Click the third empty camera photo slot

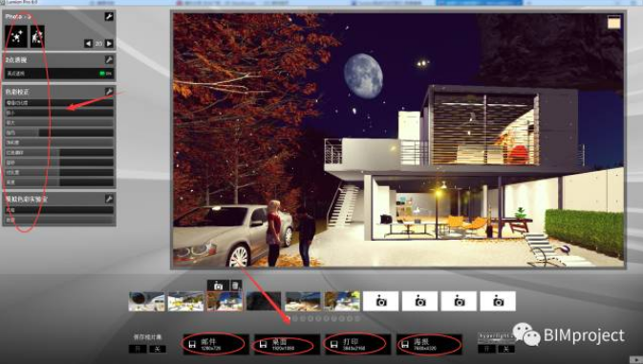click(x=459, y=302)
